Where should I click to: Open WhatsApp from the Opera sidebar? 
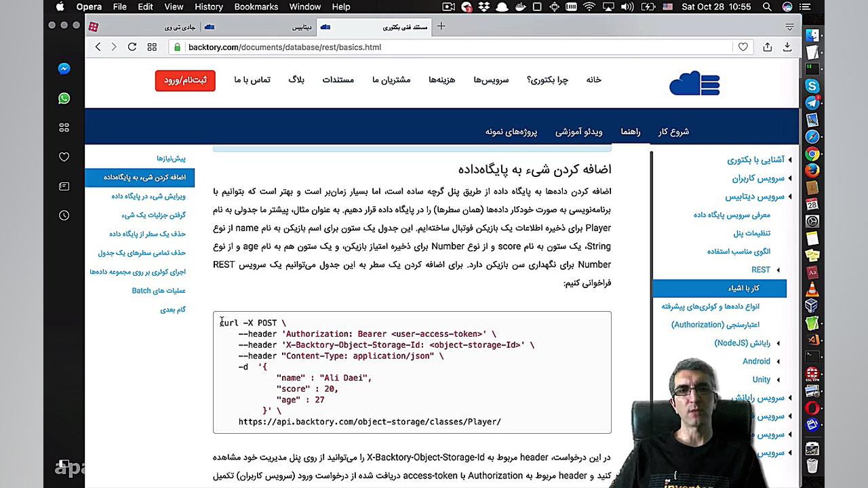click(64, 98)
